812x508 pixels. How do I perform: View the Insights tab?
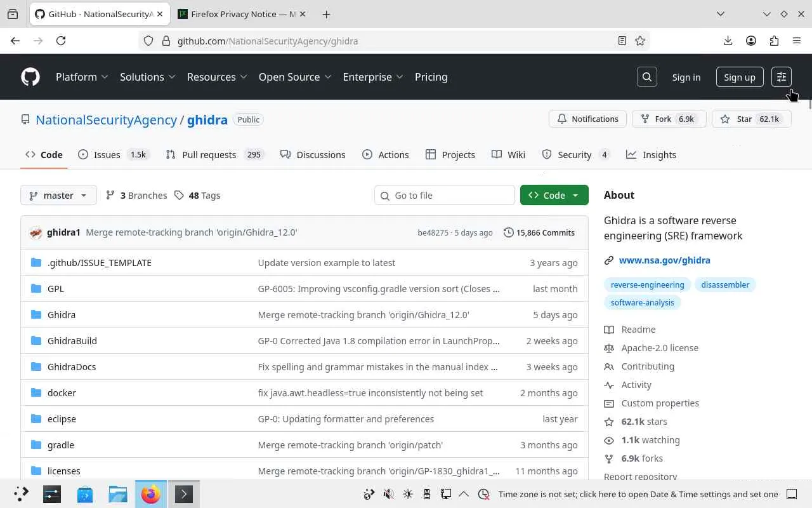pos(652,154)
